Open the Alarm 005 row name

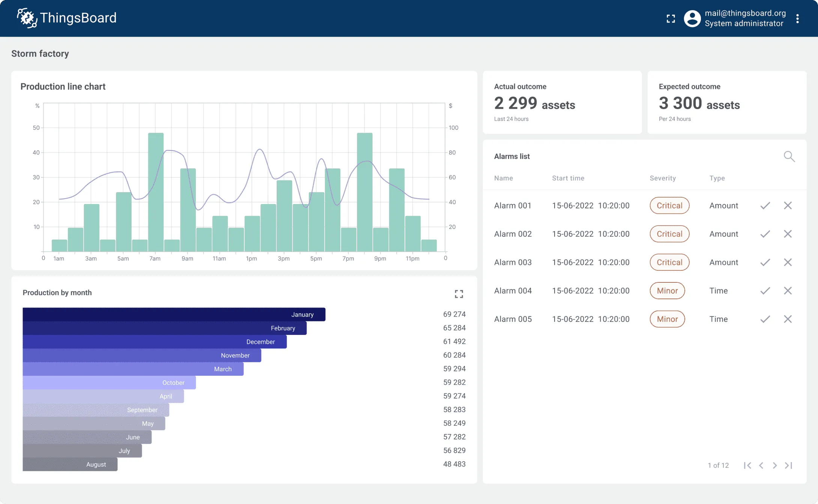pos(513,319)
